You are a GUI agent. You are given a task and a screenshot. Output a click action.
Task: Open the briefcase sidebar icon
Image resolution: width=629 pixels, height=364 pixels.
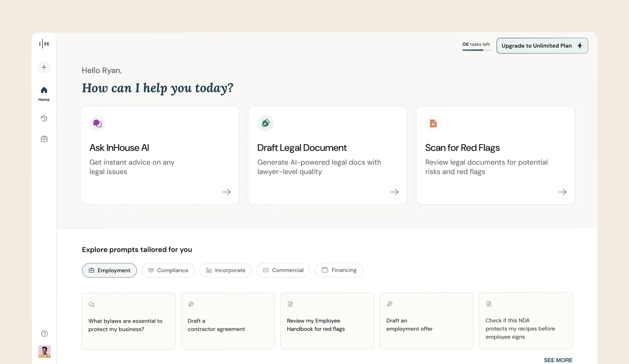[44, 139]
